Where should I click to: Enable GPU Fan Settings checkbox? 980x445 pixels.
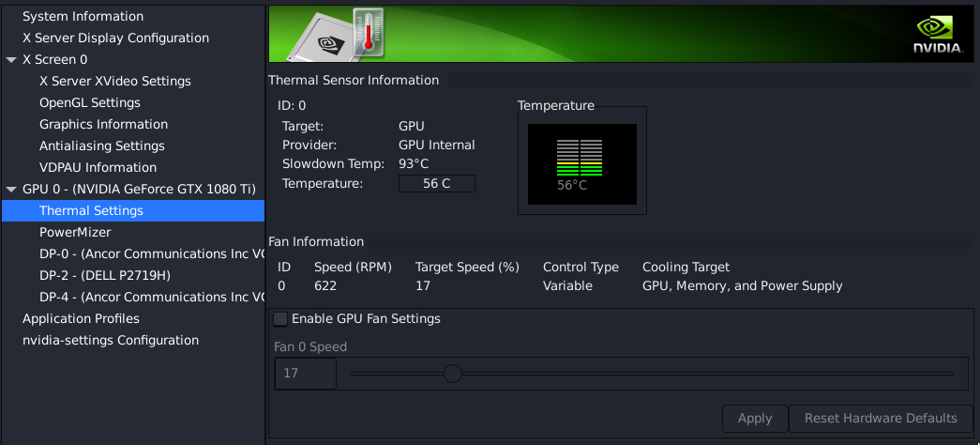tap(280, 319)
